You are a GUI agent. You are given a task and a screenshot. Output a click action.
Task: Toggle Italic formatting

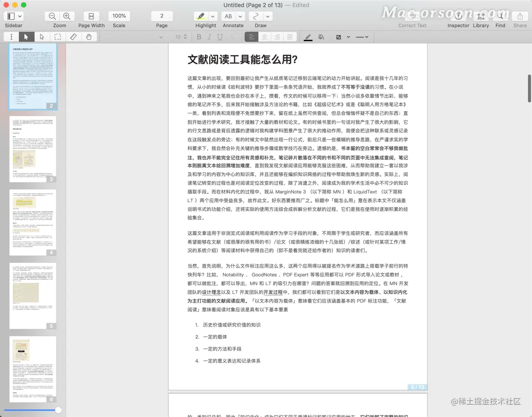coord(209,37)
